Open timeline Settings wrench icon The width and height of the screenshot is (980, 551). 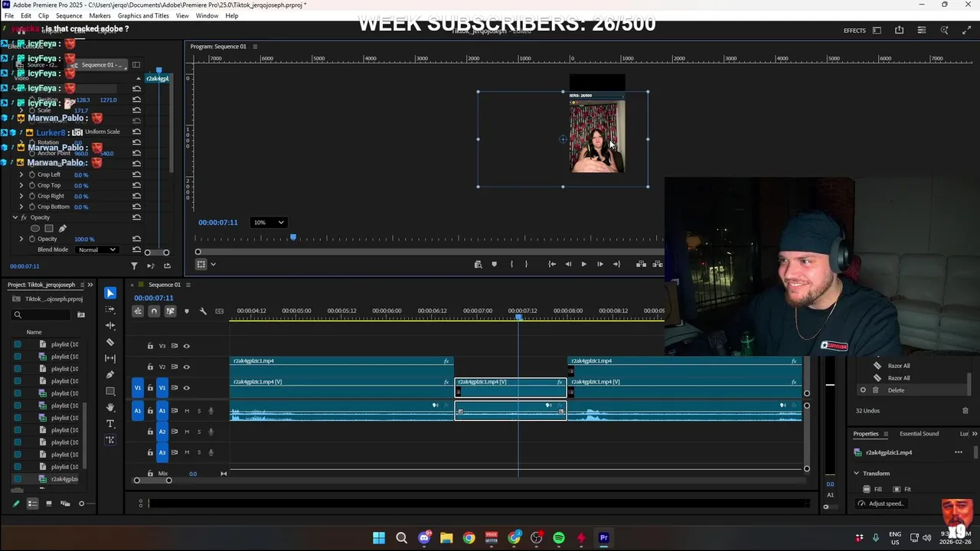(x=203, y=311)
